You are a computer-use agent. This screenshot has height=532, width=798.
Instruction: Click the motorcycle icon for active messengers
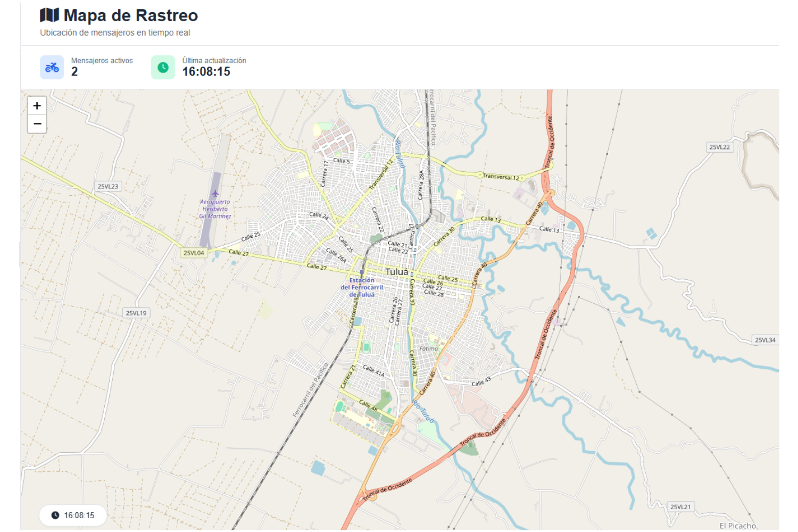click(52, 68)
